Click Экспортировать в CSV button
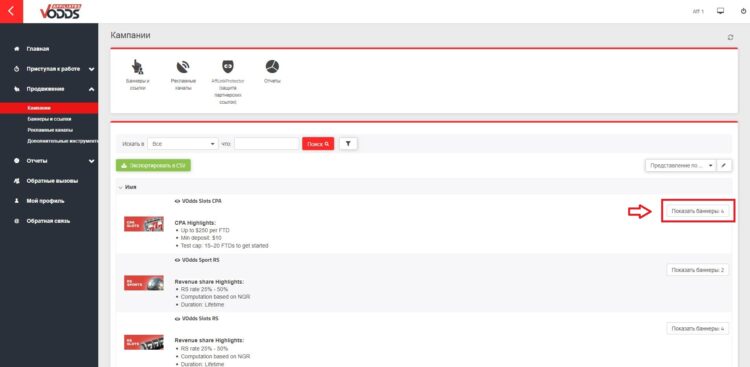The height and width of the screenshot is (367, 750). coord(153,166)
